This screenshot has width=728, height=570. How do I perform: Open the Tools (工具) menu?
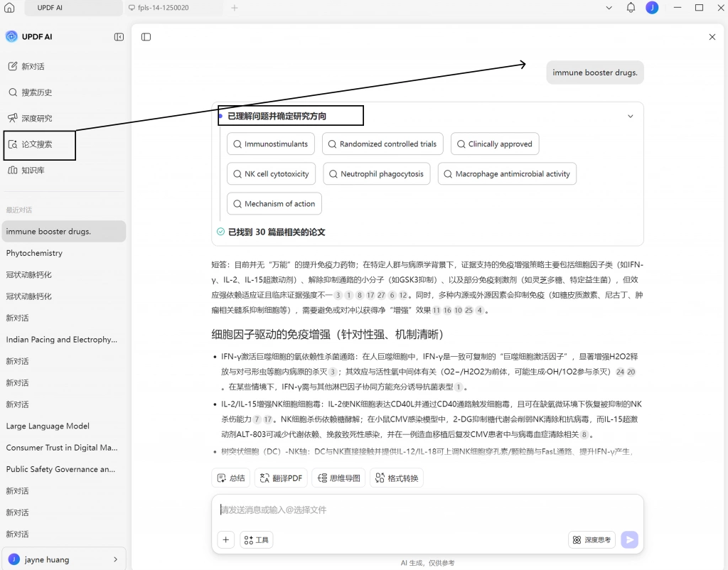point(256,540)
